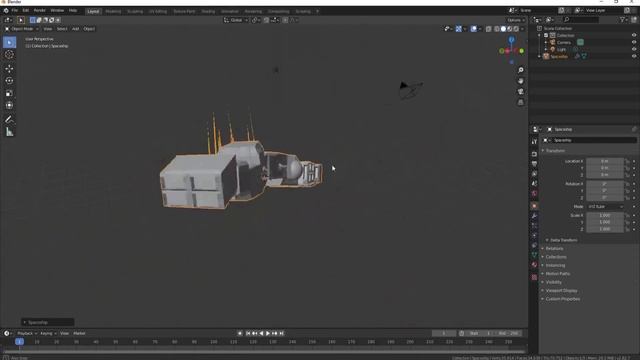Screen dimensions: 640x360
Task: Open the Global orientation dropdown
Action: tap(236, 20)
